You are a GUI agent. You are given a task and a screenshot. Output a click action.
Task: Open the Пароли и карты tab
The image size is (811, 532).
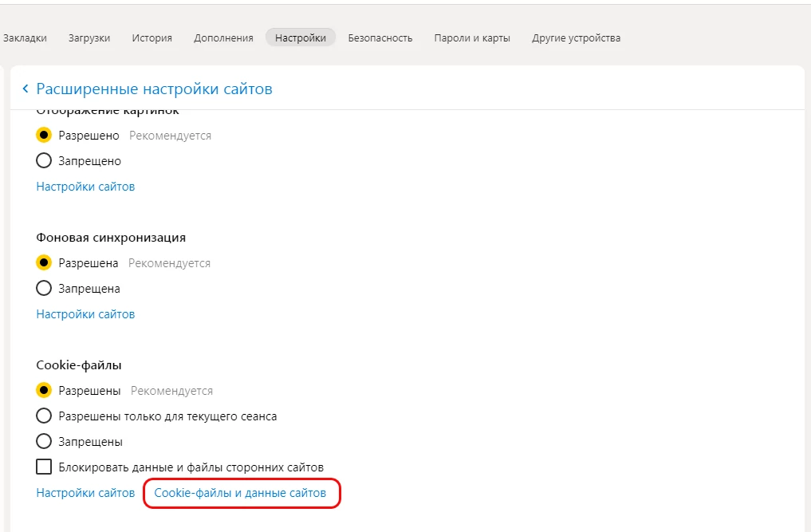471,37
